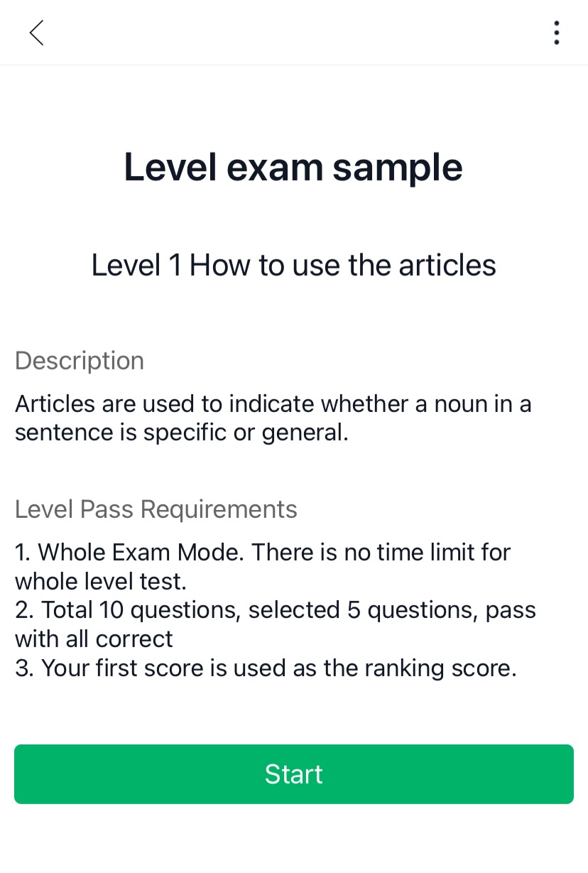Tap the "2. Total 10 questions" requirement line
Image resolution: width=588 pixels, height=873 pixels.
tap(276, 610)
